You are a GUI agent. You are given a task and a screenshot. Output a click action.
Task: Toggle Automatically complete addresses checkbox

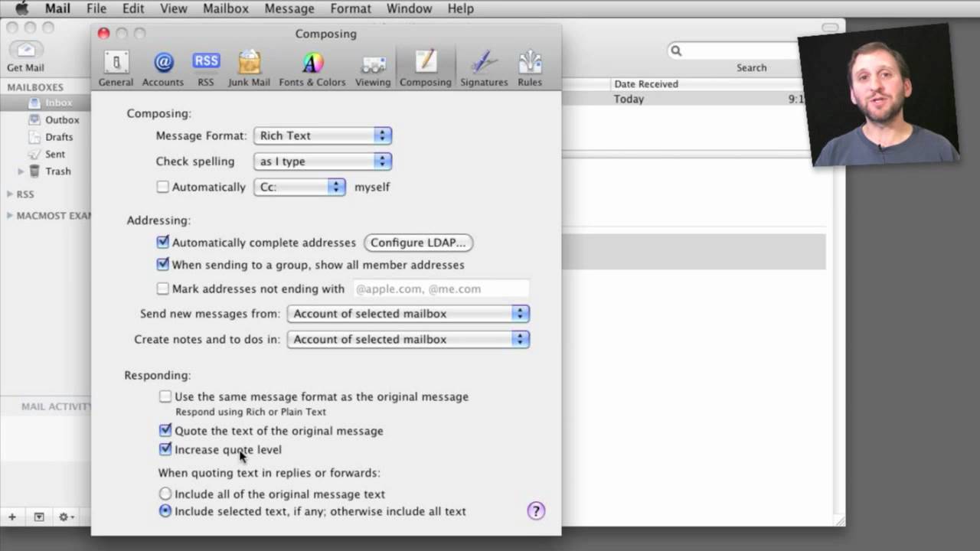pyautogui.click(x=162, y=242)
